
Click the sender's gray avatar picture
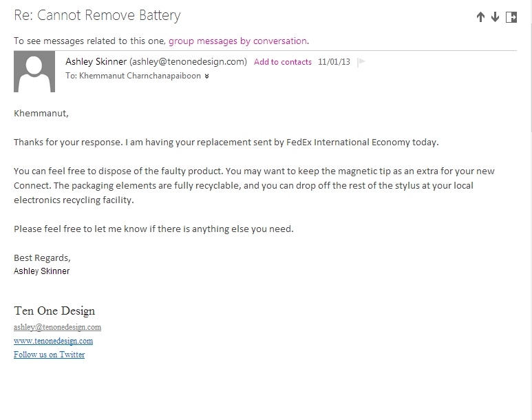coord(34,72)
